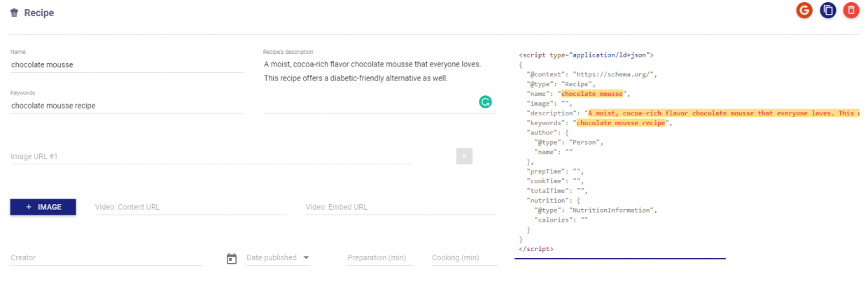868x291 pixels.
Task: Edit the Name field containing chocolate mousse
Action: pyautogui.click(x=127, y=64)
